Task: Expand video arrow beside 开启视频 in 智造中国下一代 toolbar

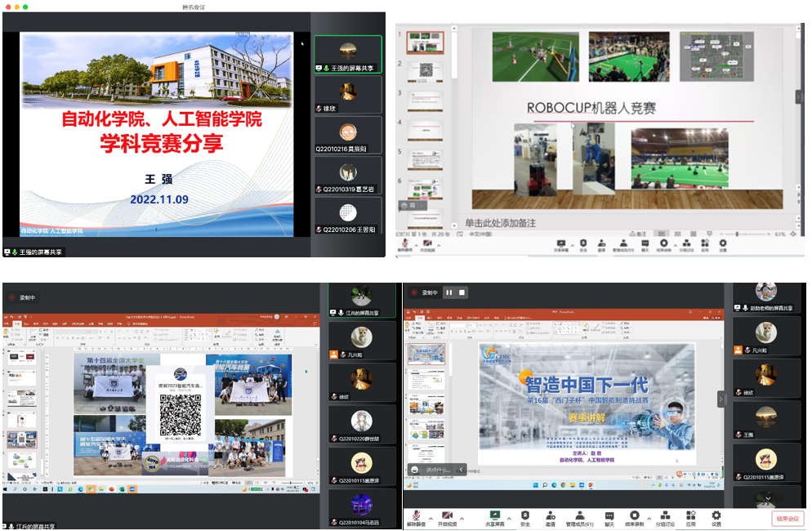Action: click(x=462, y=518)
